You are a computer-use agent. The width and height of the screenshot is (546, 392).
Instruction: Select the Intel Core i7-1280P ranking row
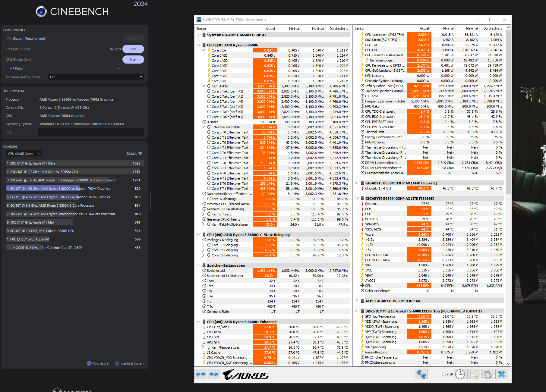tap(75, 248)
